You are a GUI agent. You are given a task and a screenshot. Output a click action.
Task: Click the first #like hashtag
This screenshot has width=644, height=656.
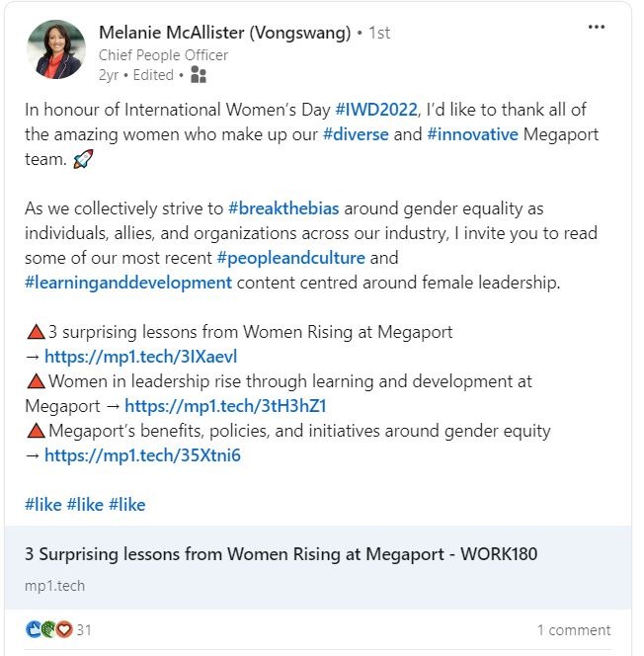click(x=43, y=505)
